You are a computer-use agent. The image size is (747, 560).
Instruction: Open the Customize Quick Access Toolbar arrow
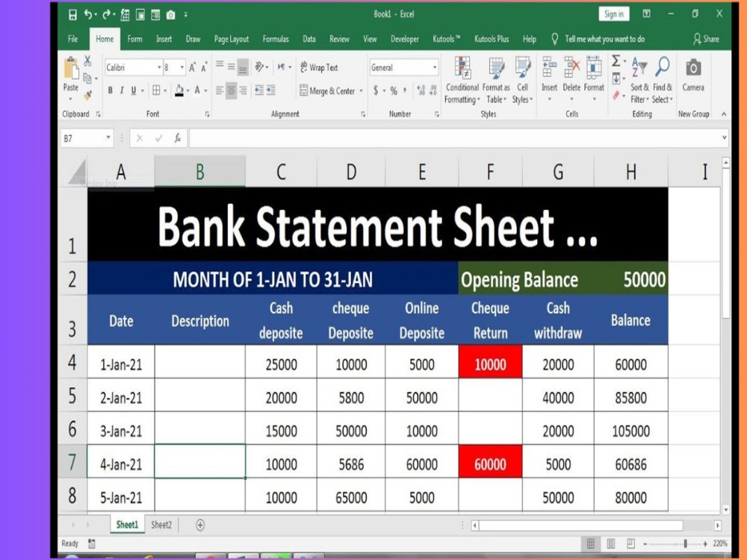click(186, 15)
